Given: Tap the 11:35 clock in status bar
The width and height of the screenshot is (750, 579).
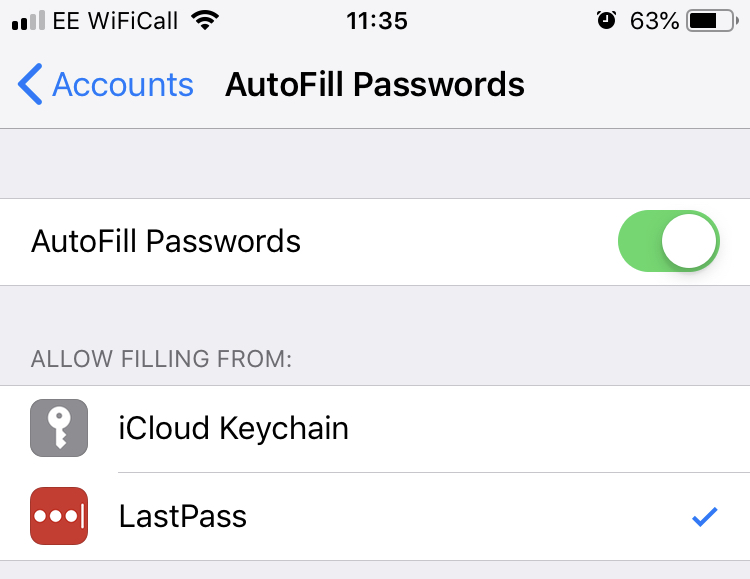Looking at the screenshot, I should pos(377,21).
